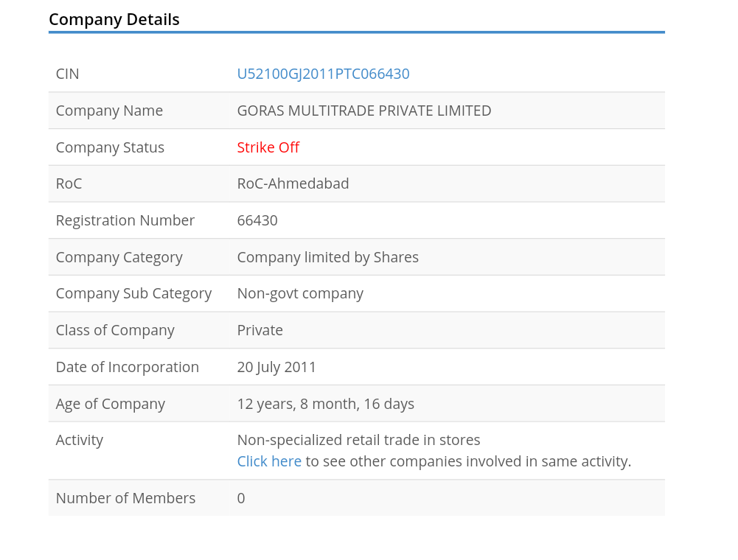
Task: Click the Company Status row label
Action: tap(110, 147)
